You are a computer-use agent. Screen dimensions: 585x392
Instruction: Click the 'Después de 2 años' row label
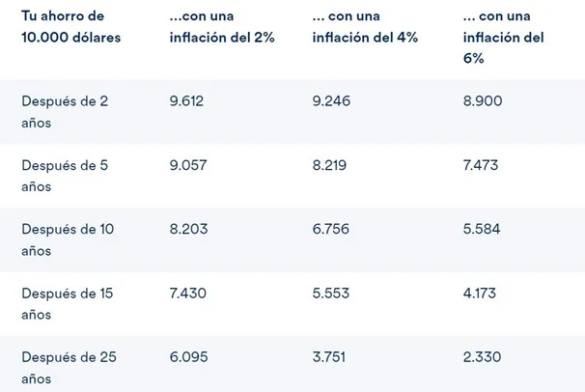click(64, 111)
